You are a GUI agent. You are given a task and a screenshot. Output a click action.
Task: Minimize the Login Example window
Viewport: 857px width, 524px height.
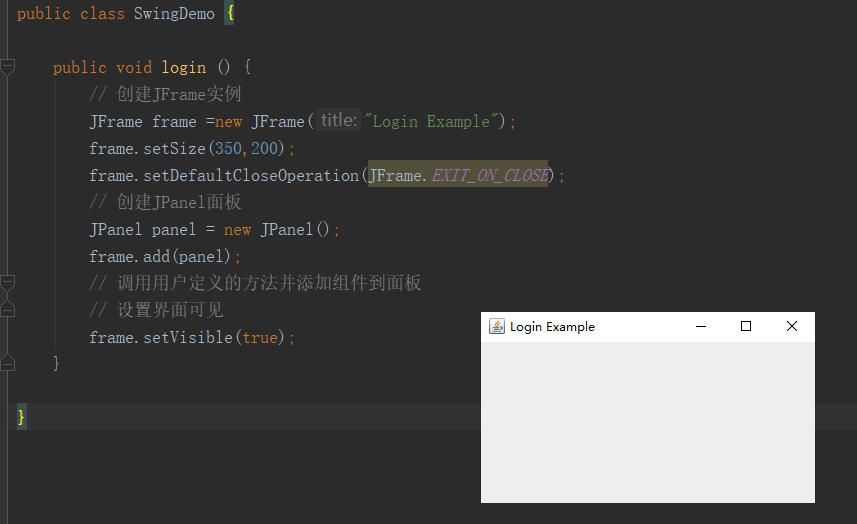701,326
